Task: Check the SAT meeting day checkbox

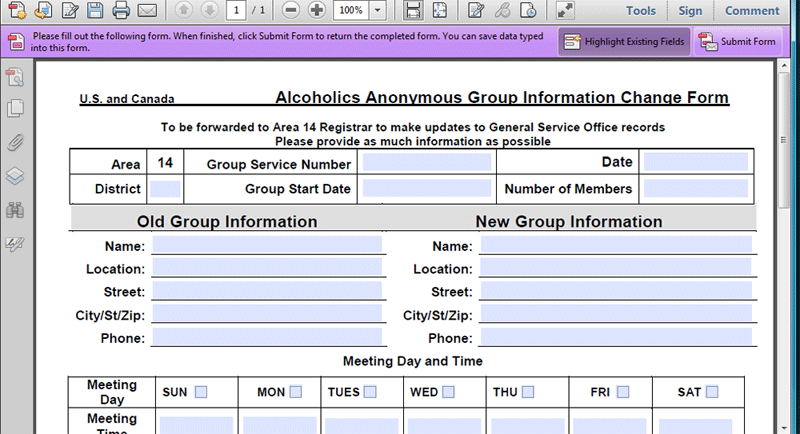Action: click(x=712, y=392)
